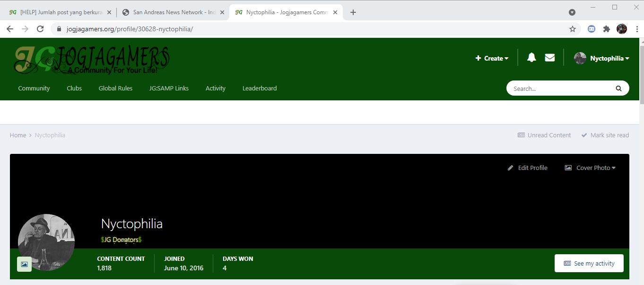
Task: Open Chrome profile avatar in toolbar
Action: pos(622,29)
